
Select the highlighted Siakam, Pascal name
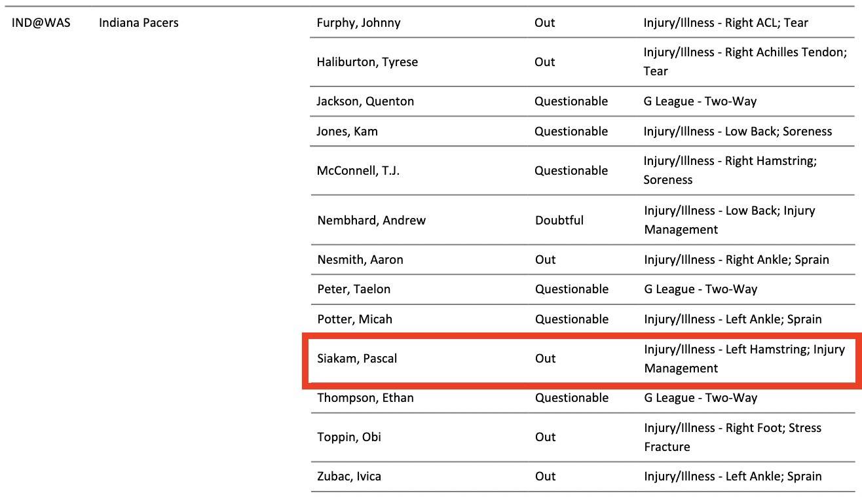coord(357,359)
